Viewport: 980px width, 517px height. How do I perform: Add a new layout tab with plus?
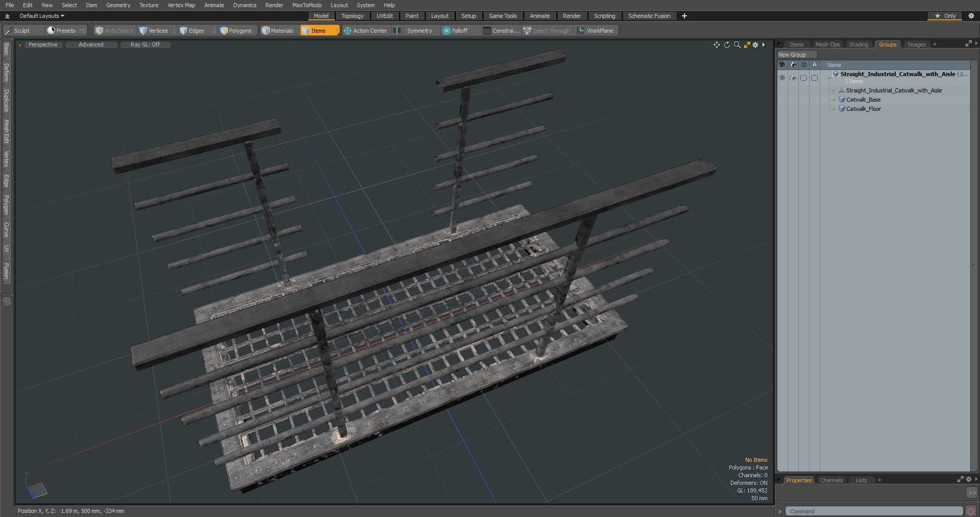click(684, 16)
